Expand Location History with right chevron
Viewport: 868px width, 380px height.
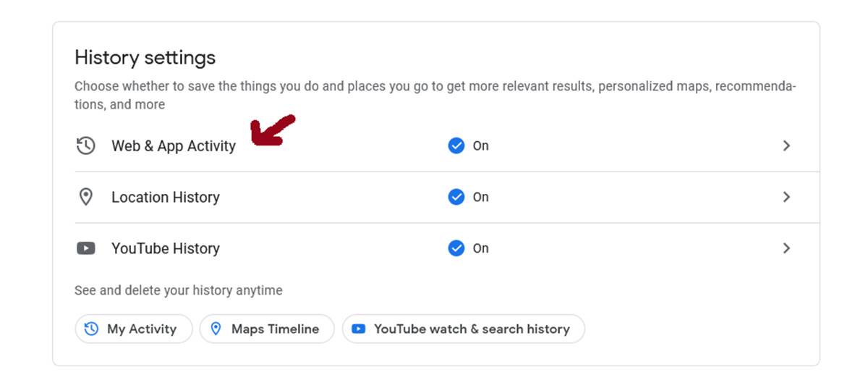click(786, 197)
